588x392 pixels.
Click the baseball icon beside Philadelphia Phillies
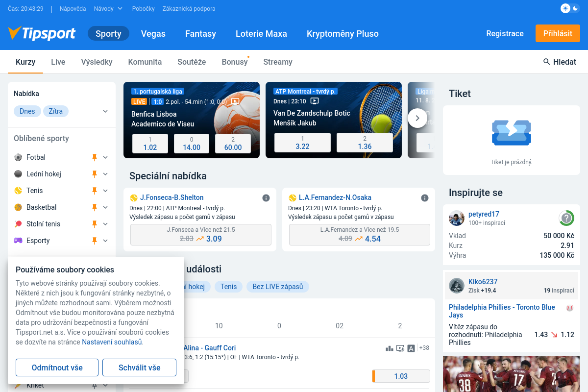pos(570,308)
